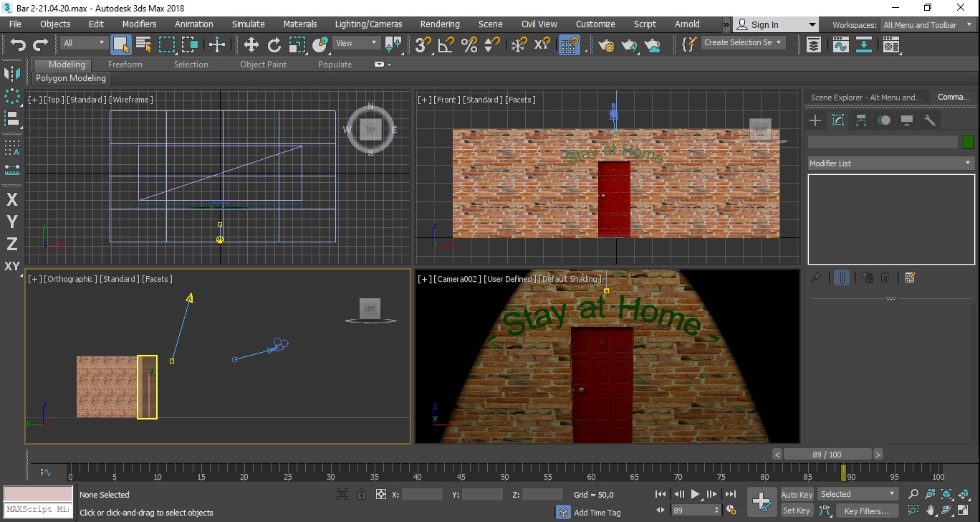Screen dimensions: 980x522
Task: Click the Zoom Extents All icon
Action: (946, 494)
